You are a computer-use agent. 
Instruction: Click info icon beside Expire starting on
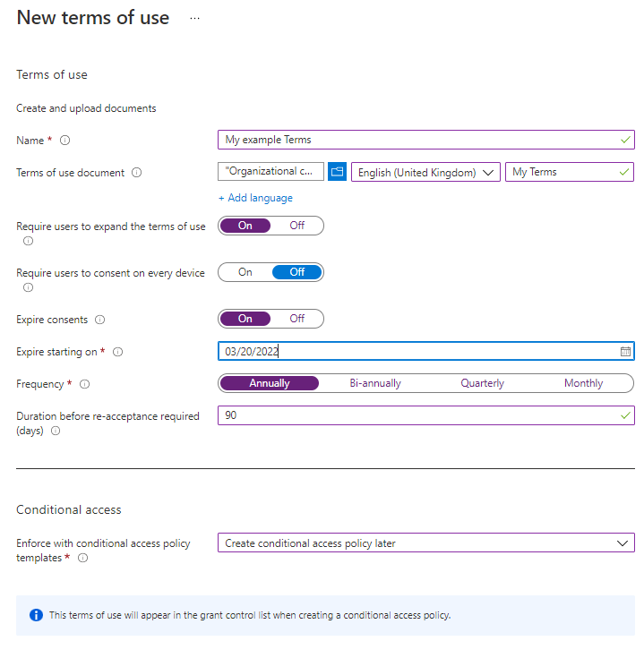point(117,353)
